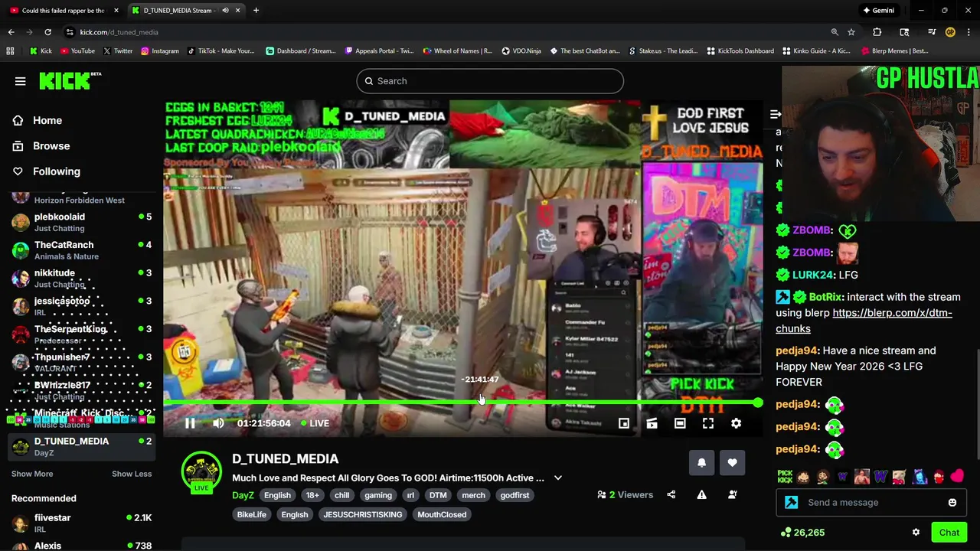Jump to LIVE in the player

click(x=315, y=423)
